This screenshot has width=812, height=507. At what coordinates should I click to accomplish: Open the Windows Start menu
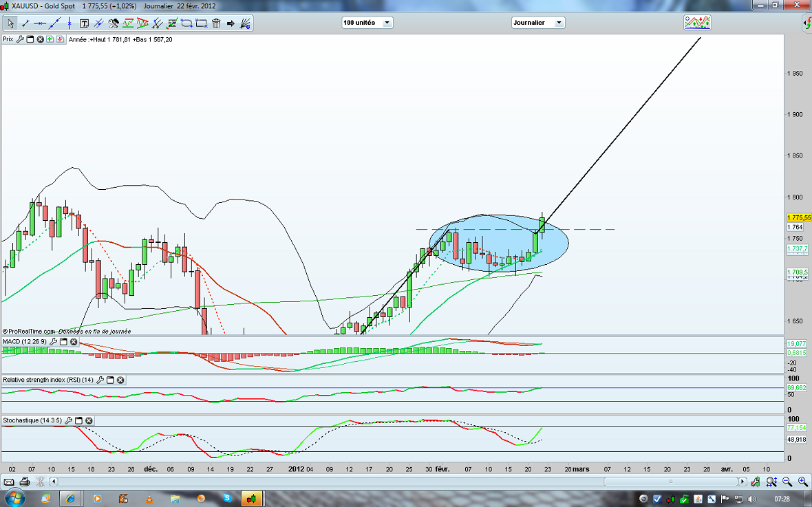pos(15,497)
